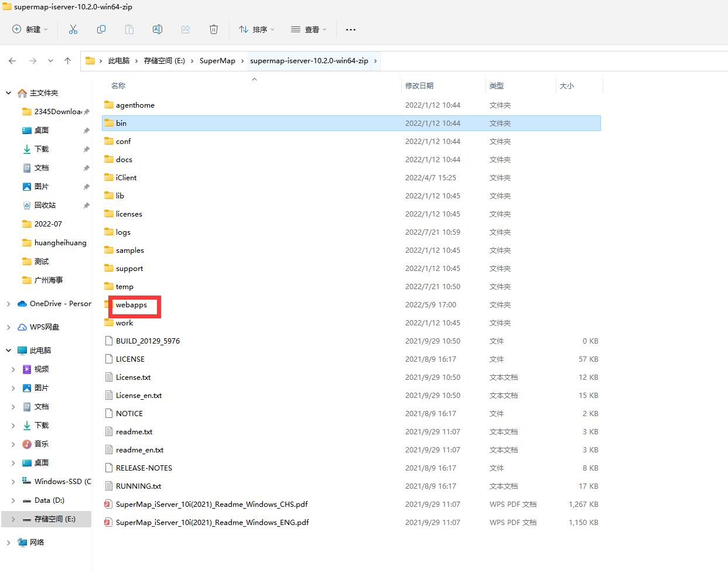Viewport: 728px width, 573px height.
Task: Click the Rename icon in toolbar
Action: (158, 29)
